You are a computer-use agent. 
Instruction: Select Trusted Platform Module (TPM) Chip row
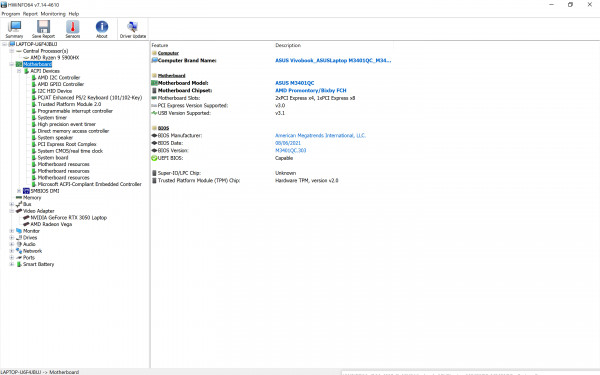coord(245,181)
